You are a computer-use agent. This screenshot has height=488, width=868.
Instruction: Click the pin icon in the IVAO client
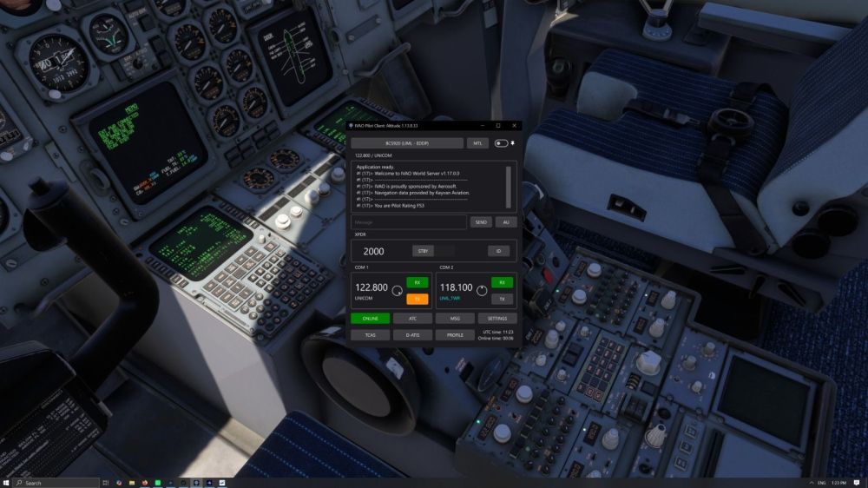pyautogui.click(x=513, y=143)
